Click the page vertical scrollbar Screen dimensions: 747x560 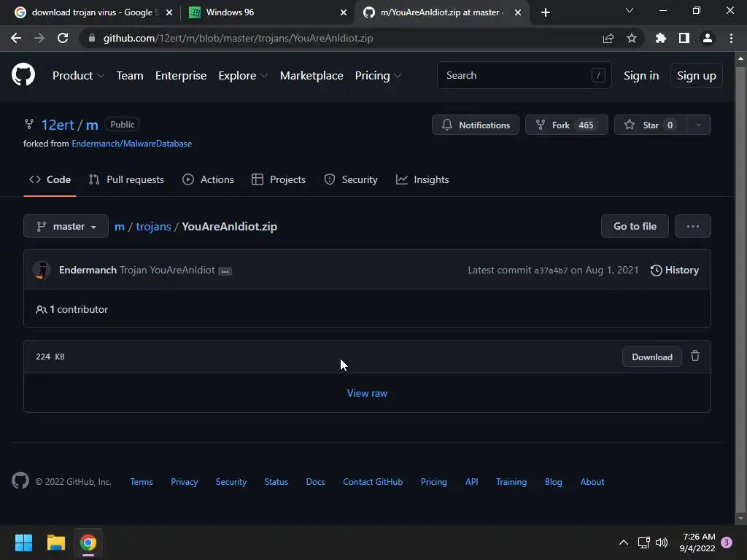[740, 289]
